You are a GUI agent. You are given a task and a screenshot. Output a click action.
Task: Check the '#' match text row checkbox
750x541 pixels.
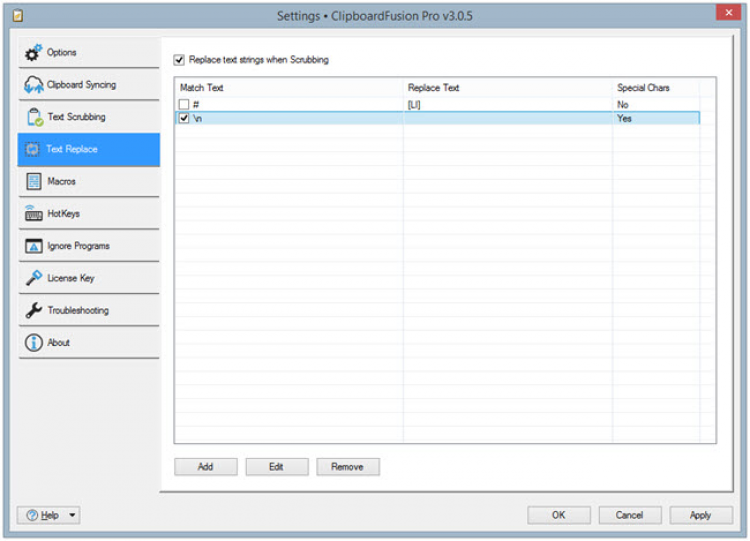(x=184, y=104)
